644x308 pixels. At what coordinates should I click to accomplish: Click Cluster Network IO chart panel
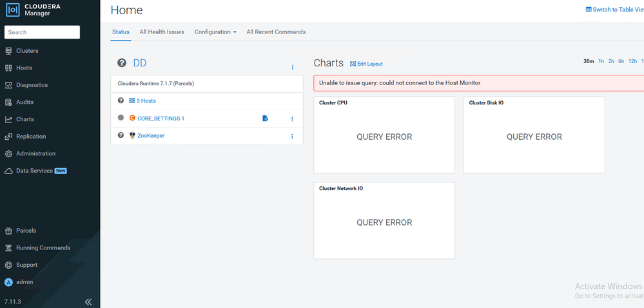click(x=384, y=220)
